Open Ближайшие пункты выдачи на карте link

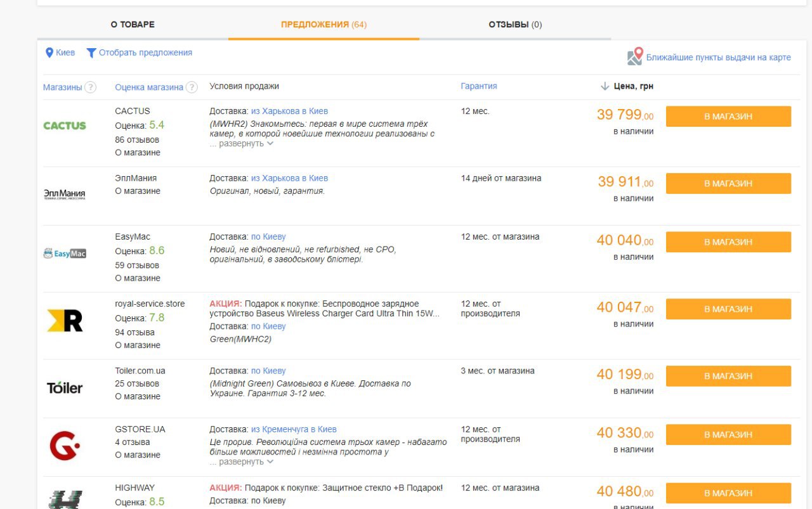tap(718, 58)
